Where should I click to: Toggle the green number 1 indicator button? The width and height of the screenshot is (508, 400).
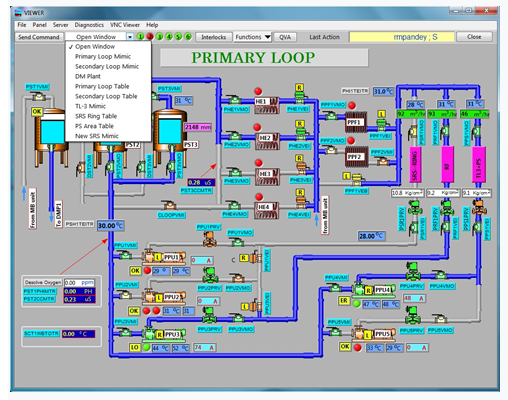tap(140, 37)
